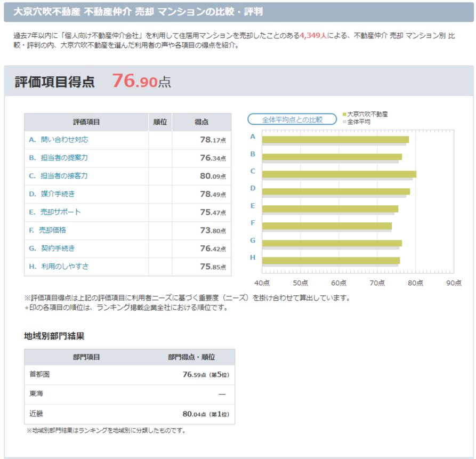Click the 40点 axis label
Viewport: 476px width, 459px height.
pos(262,283)
